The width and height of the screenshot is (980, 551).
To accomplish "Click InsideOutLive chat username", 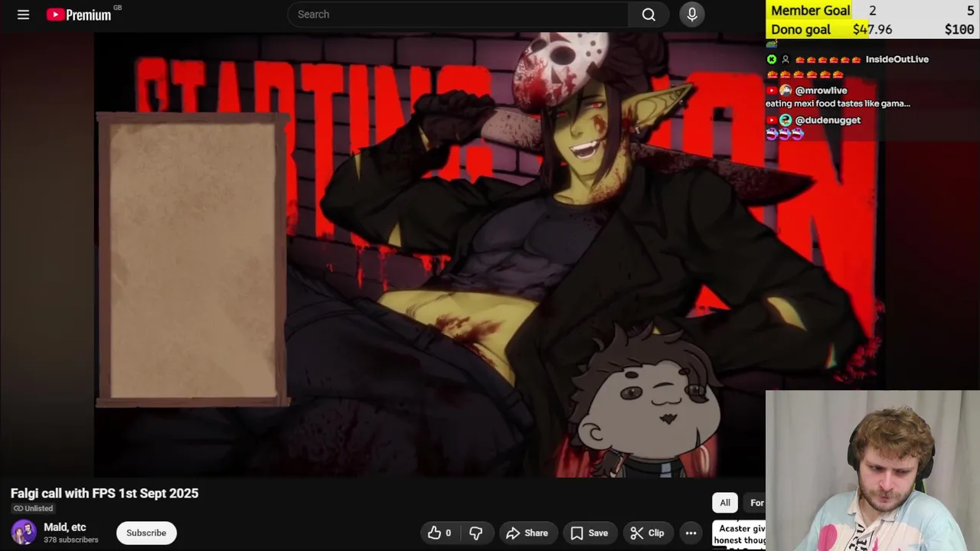I will [x=897, y=59].
